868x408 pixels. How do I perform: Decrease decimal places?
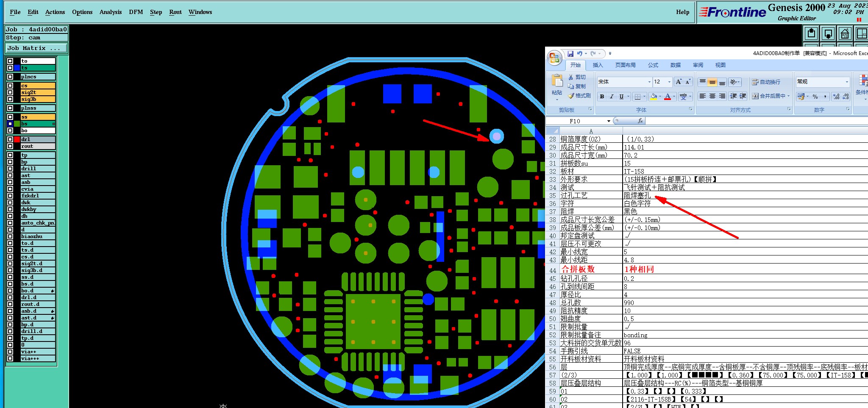pyautogui.click(x=846, y=97)
